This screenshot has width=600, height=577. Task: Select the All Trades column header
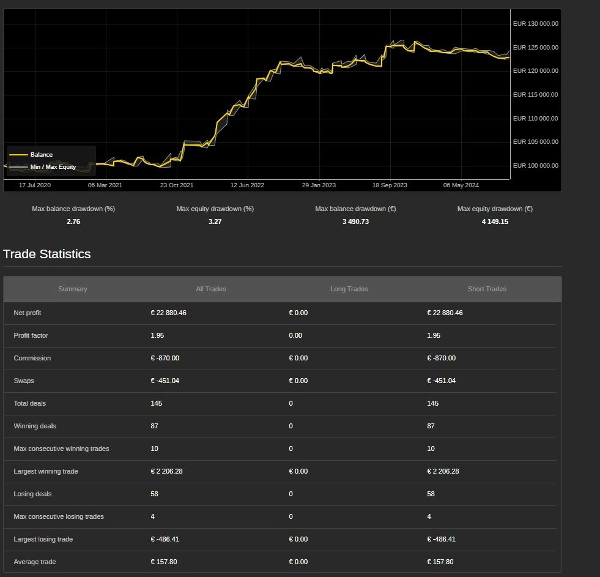click(x=211, y=289)
